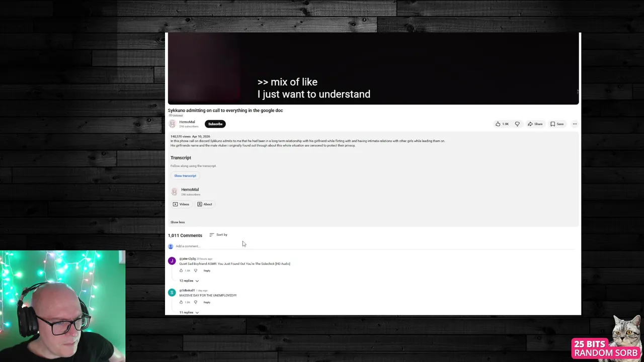644x362 pixels.
Task: Click the video title about Sykkuno call
Action: [x=225, y=111]
